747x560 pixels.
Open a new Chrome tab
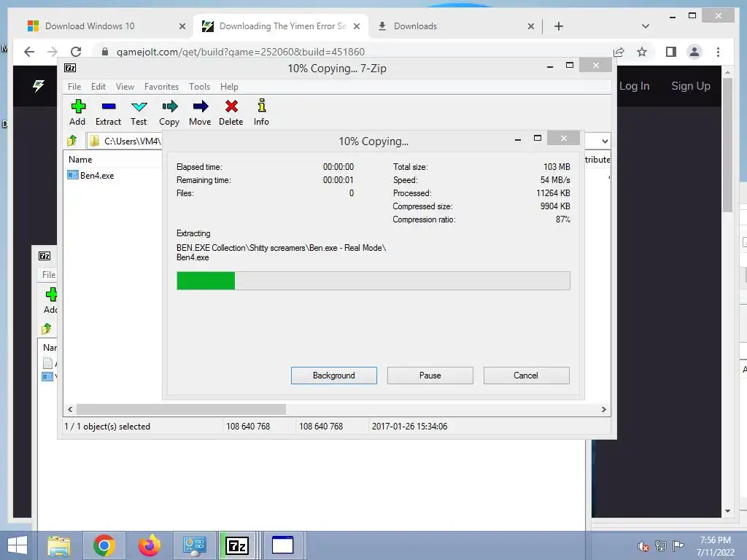pyautogui.click(x=559, y=26)
